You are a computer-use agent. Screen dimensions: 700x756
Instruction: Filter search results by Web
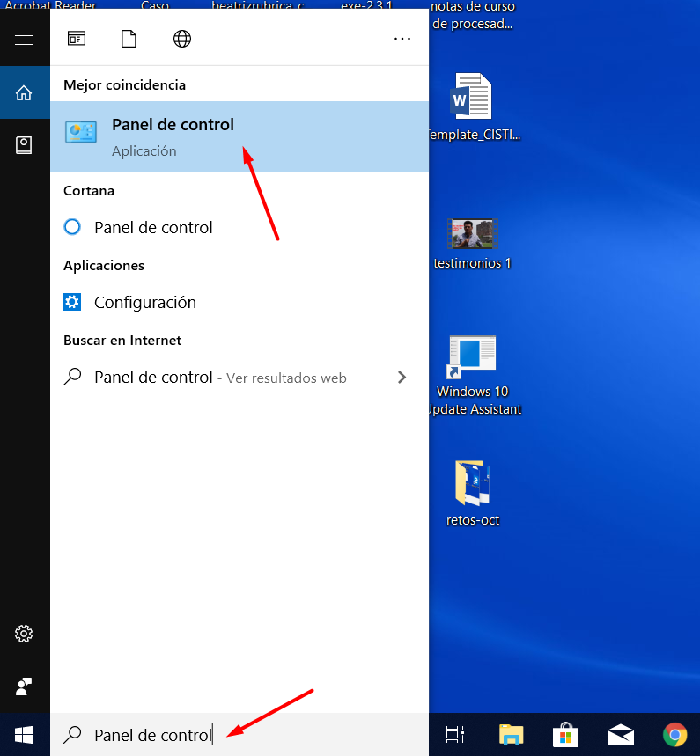[x=182, y=39]
